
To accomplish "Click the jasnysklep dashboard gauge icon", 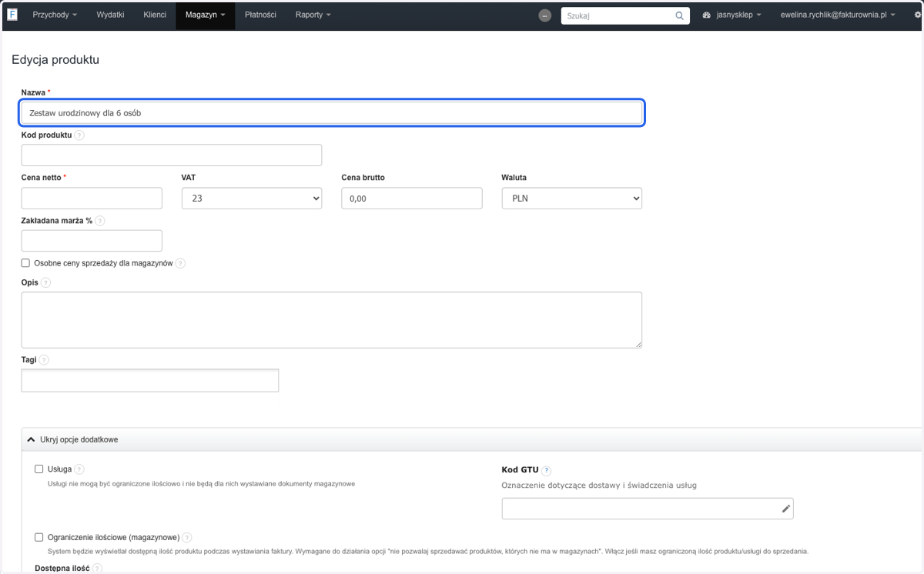I will [x=707, y=15].
